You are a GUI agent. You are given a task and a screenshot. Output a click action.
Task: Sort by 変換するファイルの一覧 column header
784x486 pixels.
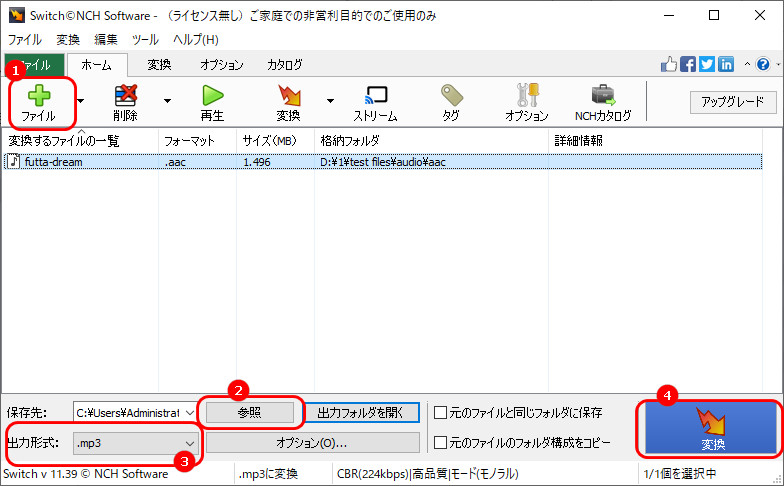click(80, 141)
